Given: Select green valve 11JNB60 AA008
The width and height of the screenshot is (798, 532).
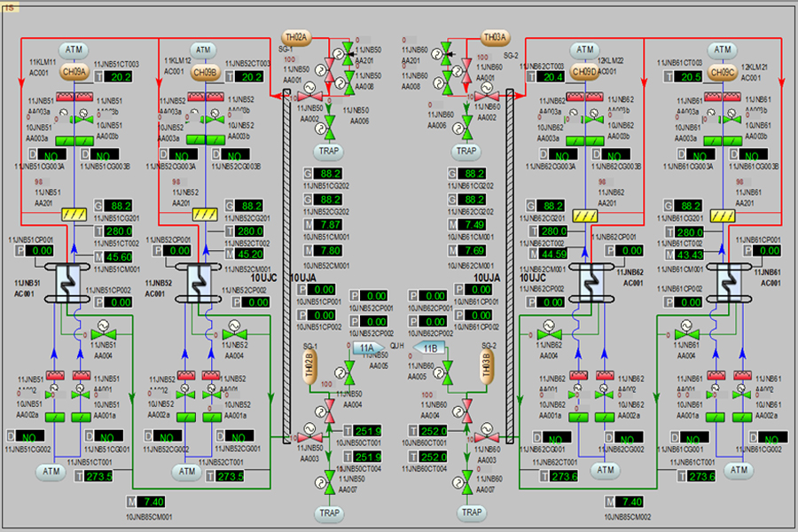Looking at the screenshot, I should click(448, 83).
